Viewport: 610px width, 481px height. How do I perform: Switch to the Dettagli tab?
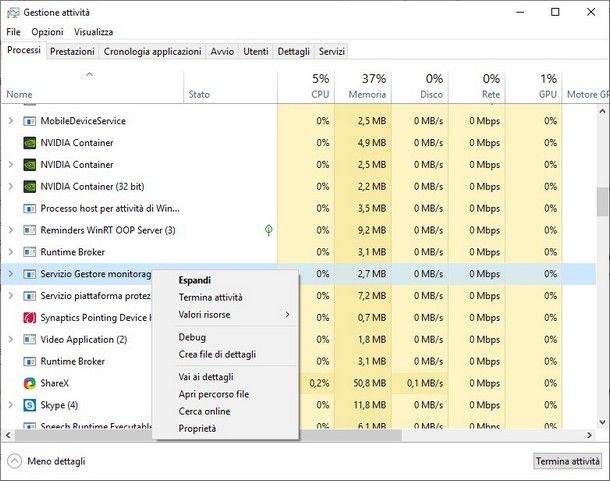[293, 51]
